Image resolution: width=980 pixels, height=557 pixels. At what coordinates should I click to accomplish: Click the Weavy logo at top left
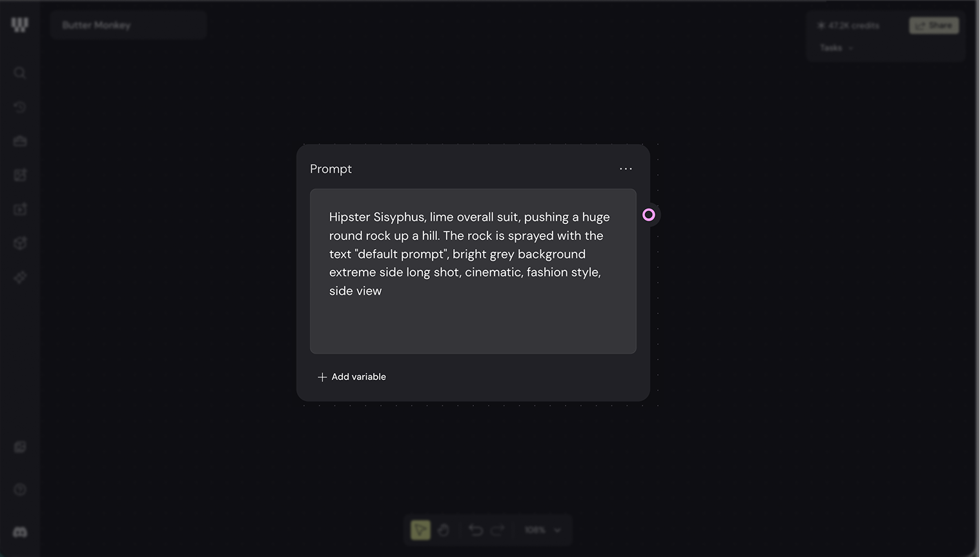[20, 25]
